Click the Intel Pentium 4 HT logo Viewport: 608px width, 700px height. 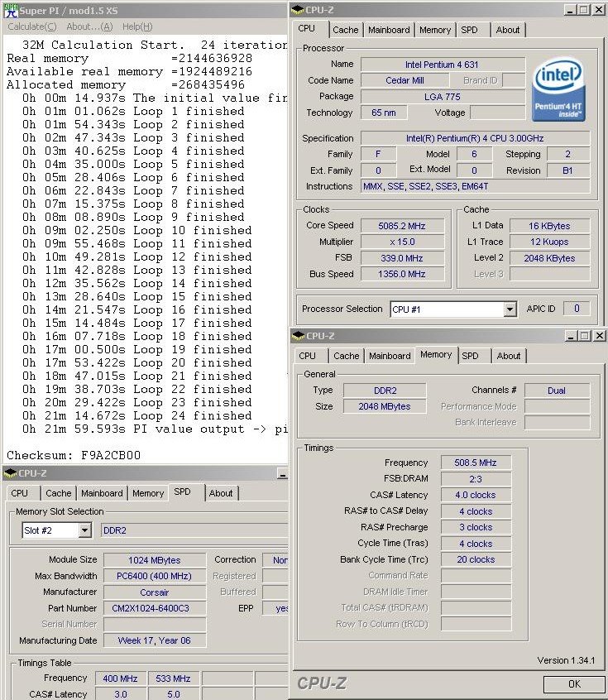coord(558,89)
